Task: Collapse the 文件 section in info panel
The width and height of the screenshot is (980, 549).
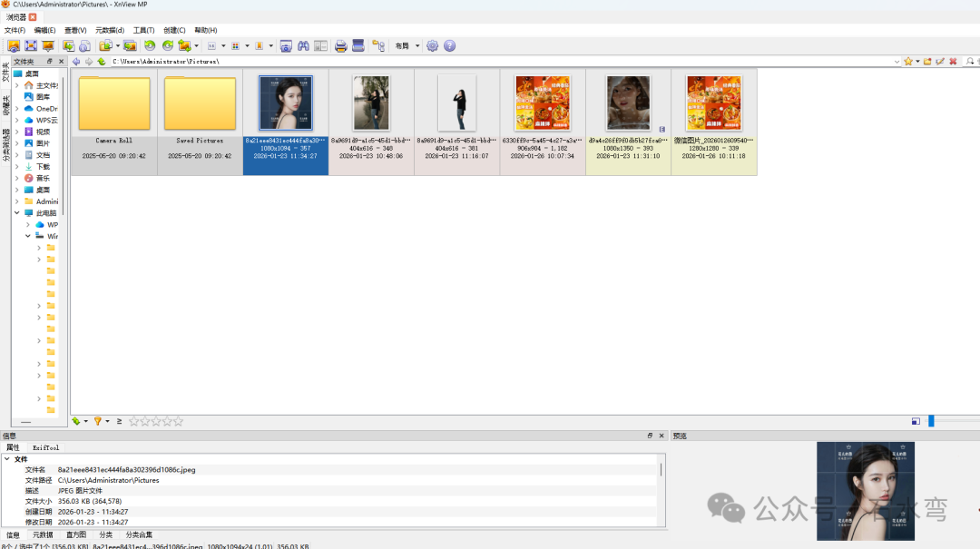Action: click(7, 459)
